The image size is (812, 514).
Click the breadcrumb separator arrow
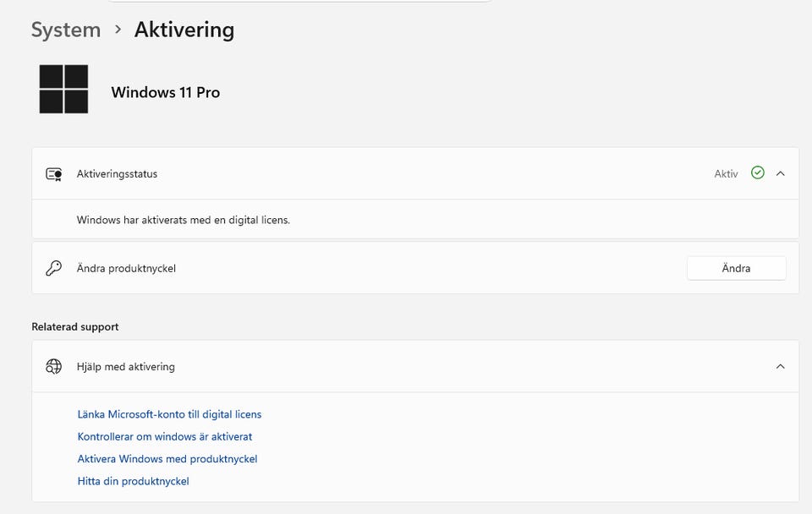coord(118,30)
